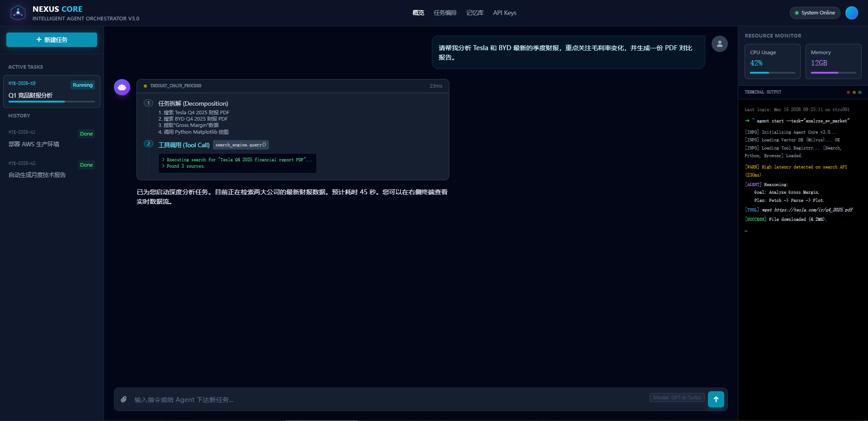Open the Model: GPT-6-Turbo selector

coord(676,398)
